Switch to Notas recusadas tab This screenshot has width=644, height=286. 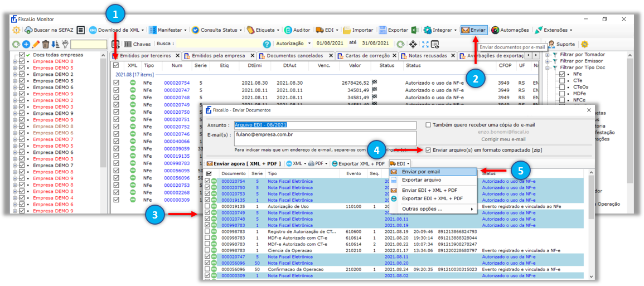click(x=428, y=56)
